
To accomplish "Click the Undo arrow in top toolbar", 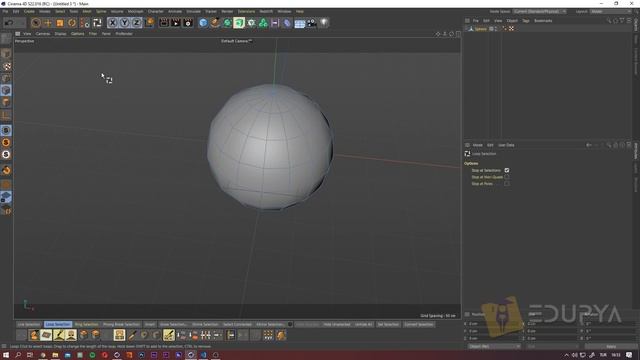I will [x=9, y=23].
